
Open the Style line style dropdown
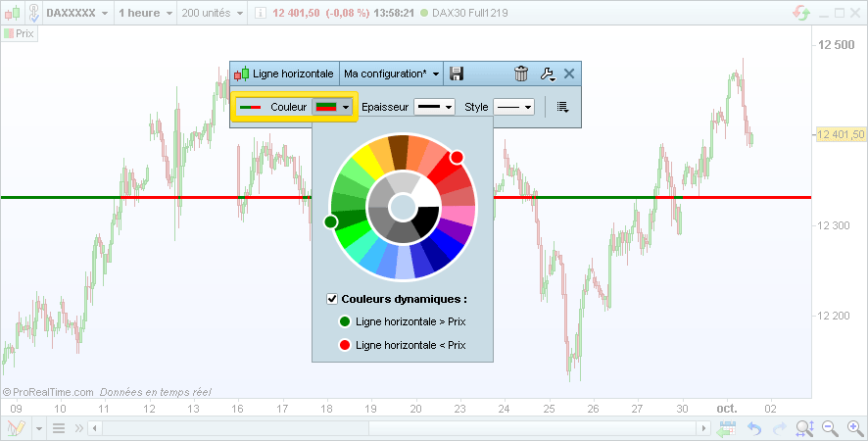[513, 107]
